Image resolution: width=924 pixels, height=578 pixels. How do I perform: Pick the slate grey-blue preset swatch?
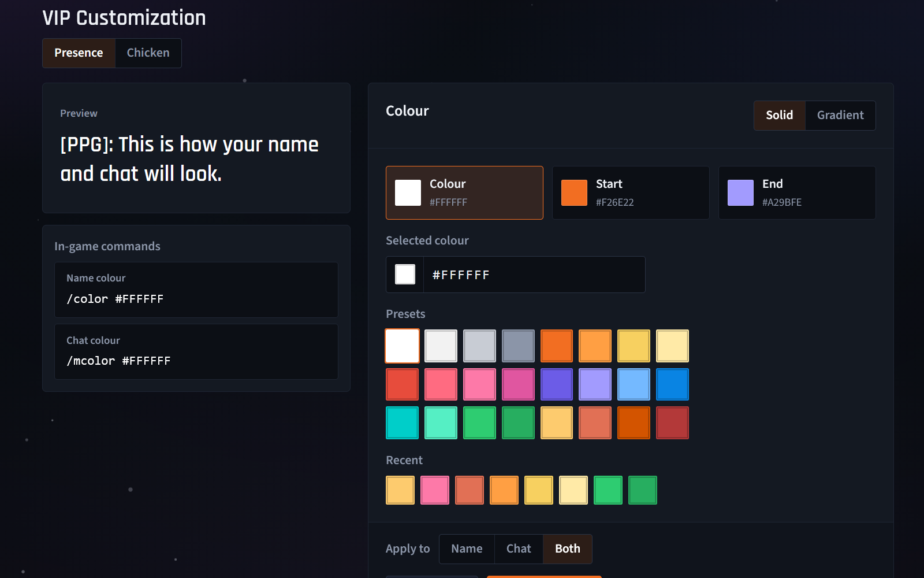[518, 346]
